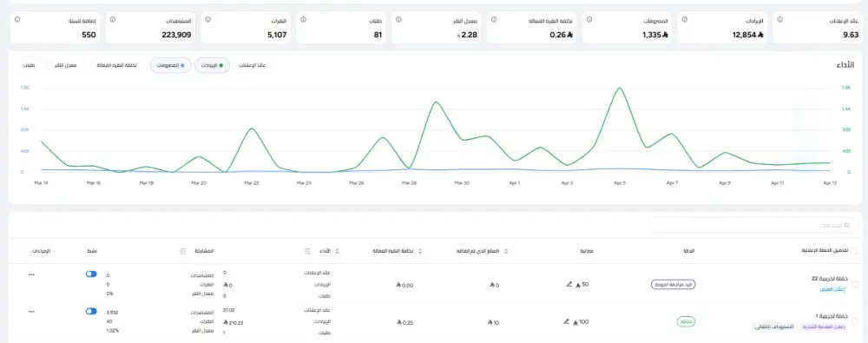This screenshot has height=343, width=868.
Task: Enable طلبات chip on chart
Action: [30, 65]
